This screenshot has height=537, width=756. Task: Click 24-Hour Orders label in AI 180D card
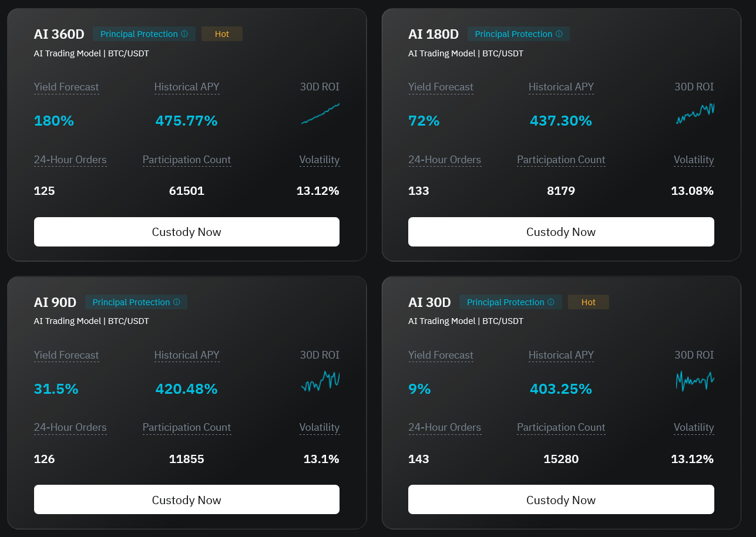(x=445, y=160)
